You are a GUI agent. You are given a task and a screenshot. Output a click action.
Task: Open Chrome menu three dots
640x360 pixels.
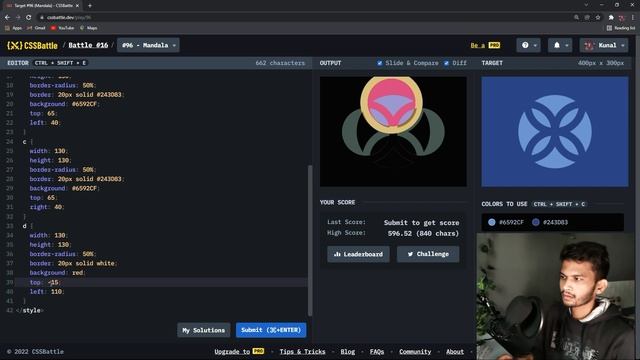coord(633,18)
